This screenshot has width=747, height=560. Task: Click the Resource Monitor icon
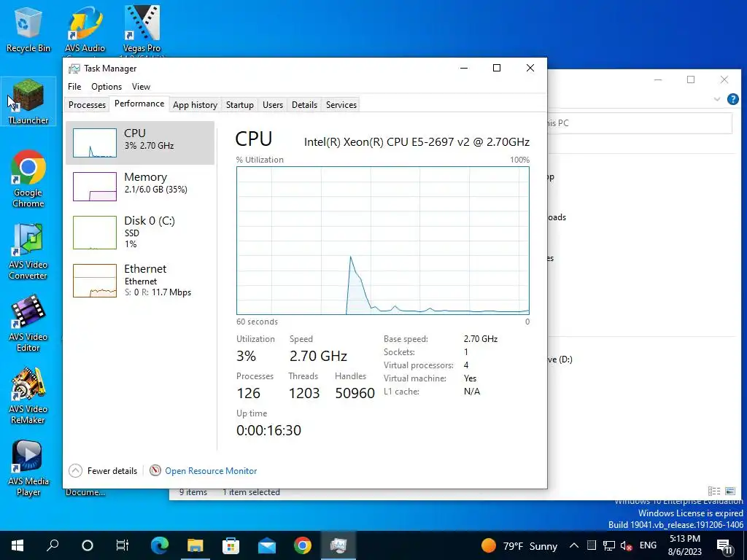click(x=155, y=470)
